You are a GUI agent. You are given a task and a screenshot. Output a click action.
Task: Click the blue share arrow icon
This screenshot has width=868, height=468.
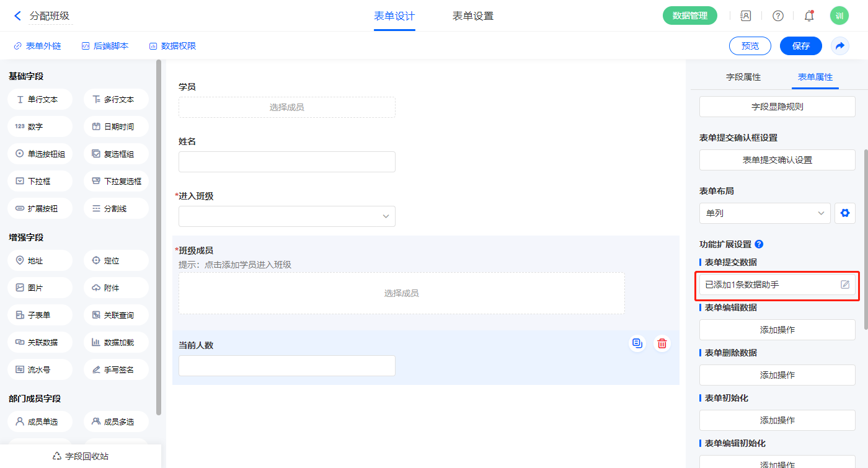[x=840, y=46]
